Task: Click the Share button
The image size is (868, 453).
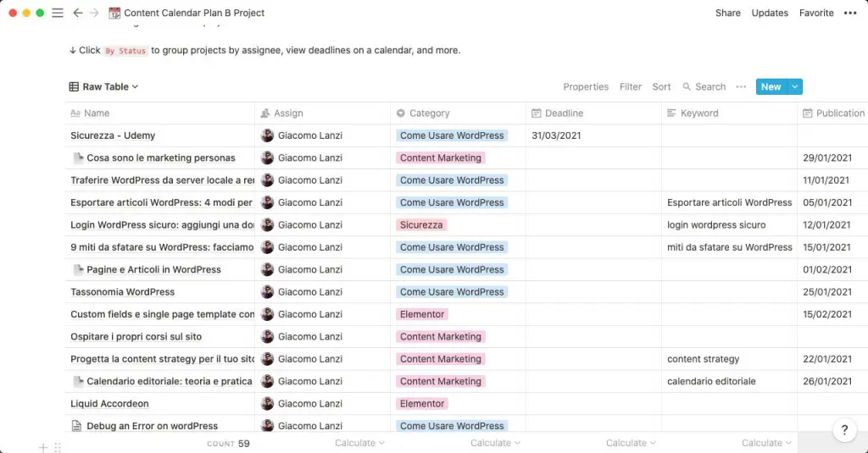Action: coord(727,13)
